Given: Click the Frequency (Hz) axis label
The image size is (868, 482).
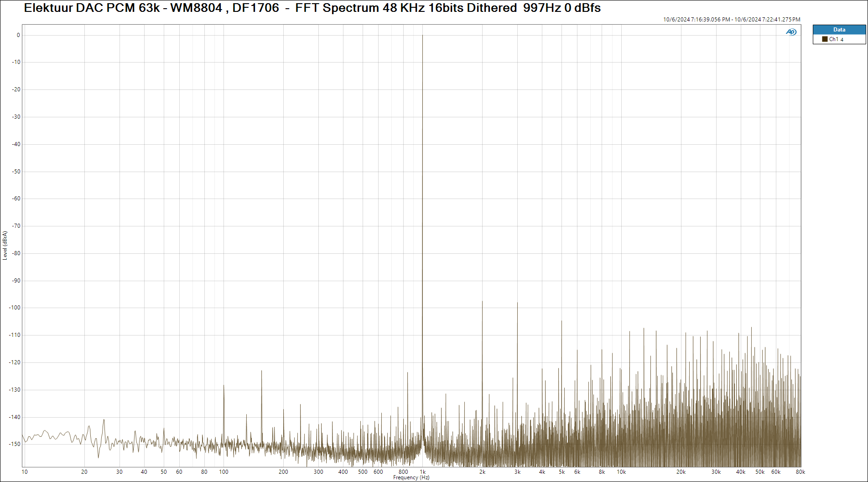Looking at the screenshot, I should 411,477.
